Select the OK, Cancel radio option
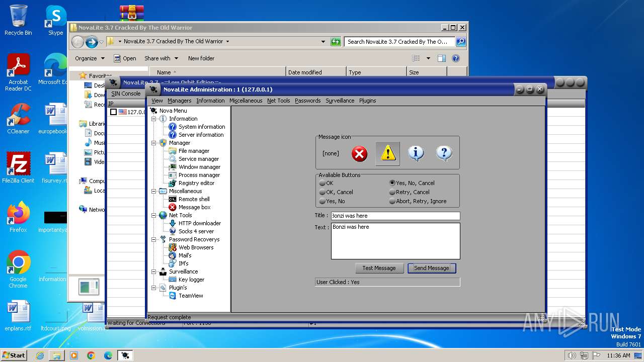644x362 pixels. (323, 192)
